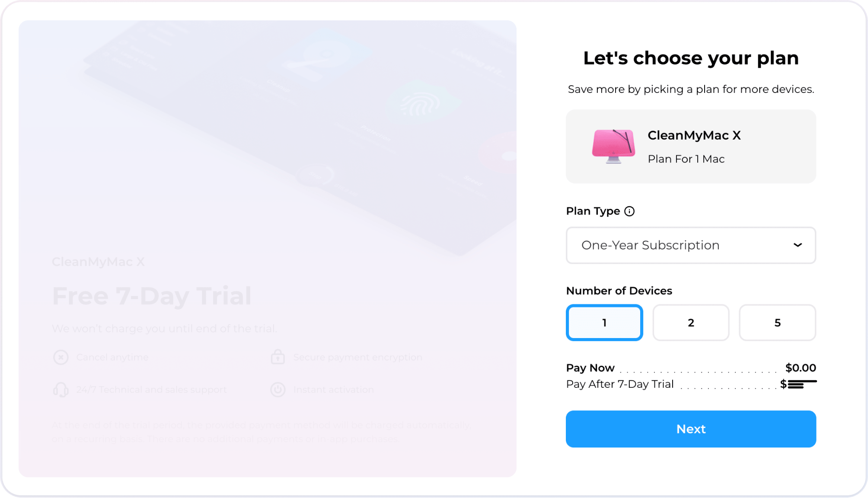The height and width of the screenshot is (498, 868).
Task: Click the CleanMyMac X Plan For 1 Mac card
Action: coord(691,146)
